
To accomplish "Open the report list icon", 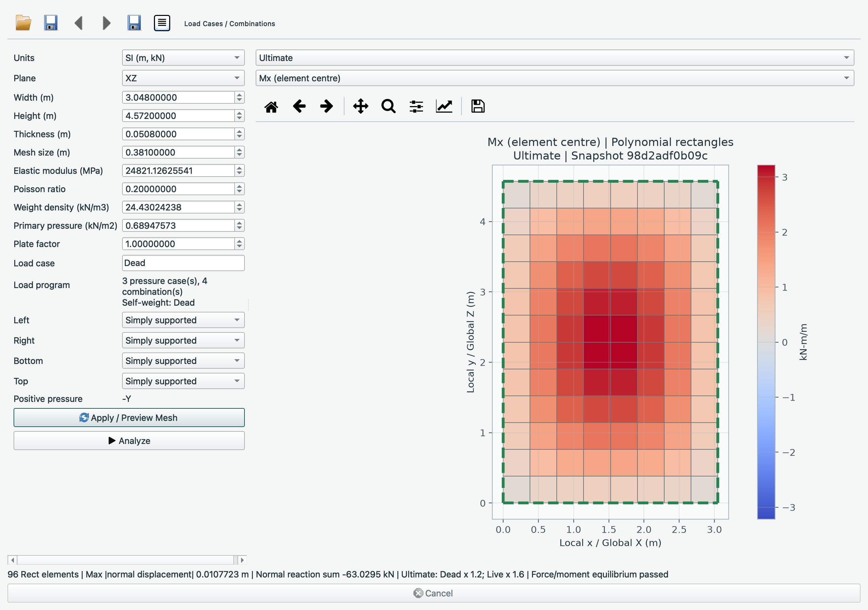I will tap(162, 23).
